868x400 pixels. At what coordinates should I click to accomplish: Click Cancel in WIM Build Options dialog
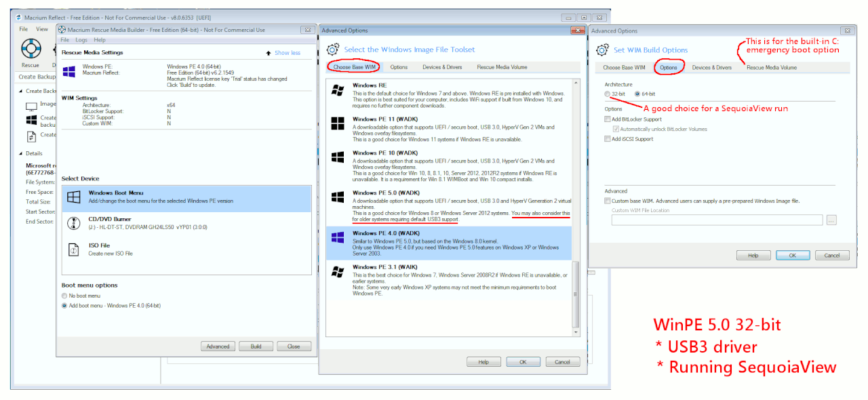(x=831, y=256)
